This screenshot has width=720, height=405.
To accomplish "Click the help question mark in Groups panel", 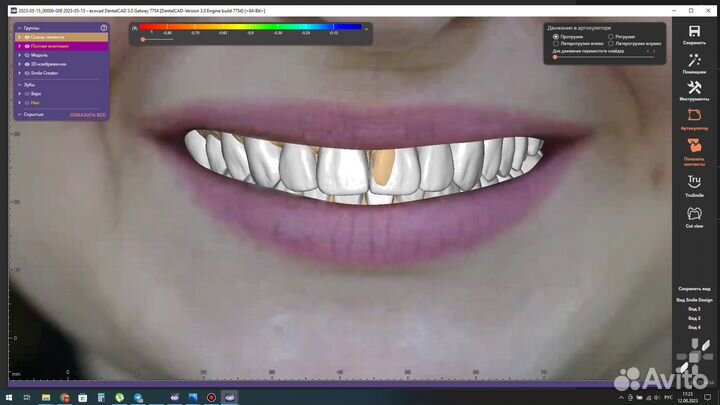I will (104, 28).
